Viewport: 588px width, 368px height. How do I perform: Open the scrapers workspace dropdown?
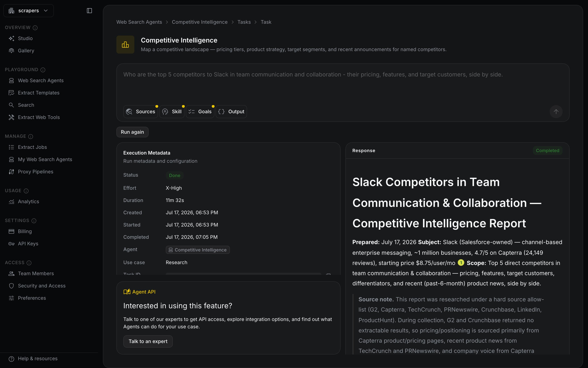(x=28, y=10)
